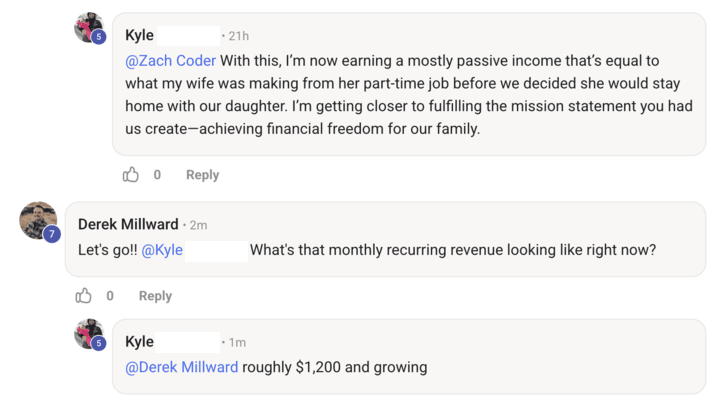Open Derek Millward's name above his comment

128,224
